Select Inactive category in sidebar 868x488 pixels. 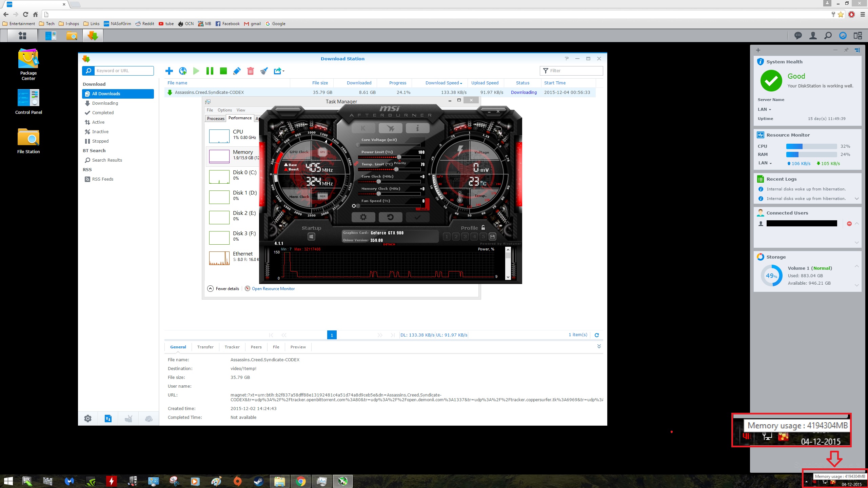pos(118,132)
